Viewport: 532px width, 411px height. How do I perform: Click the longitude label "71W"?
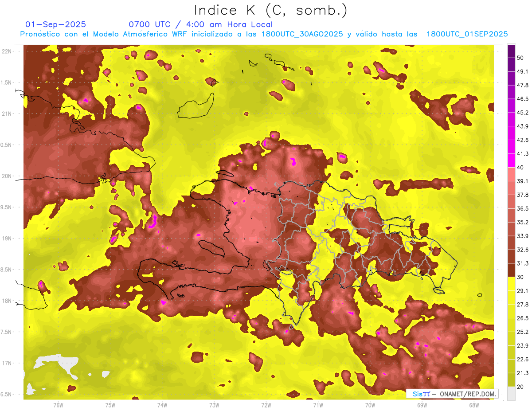tap(318, 405)
